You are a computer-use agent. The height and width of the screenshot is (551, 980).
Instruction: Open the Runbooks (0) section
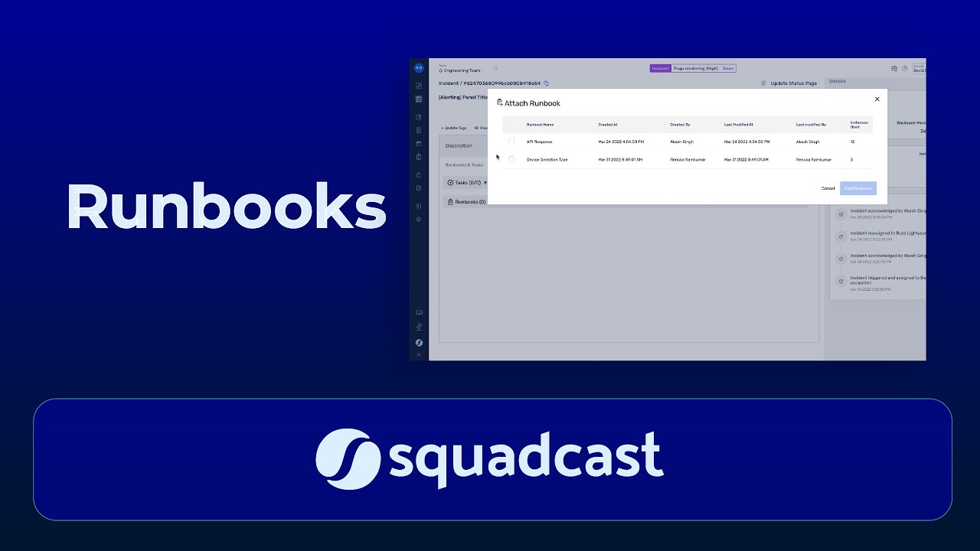466,202
